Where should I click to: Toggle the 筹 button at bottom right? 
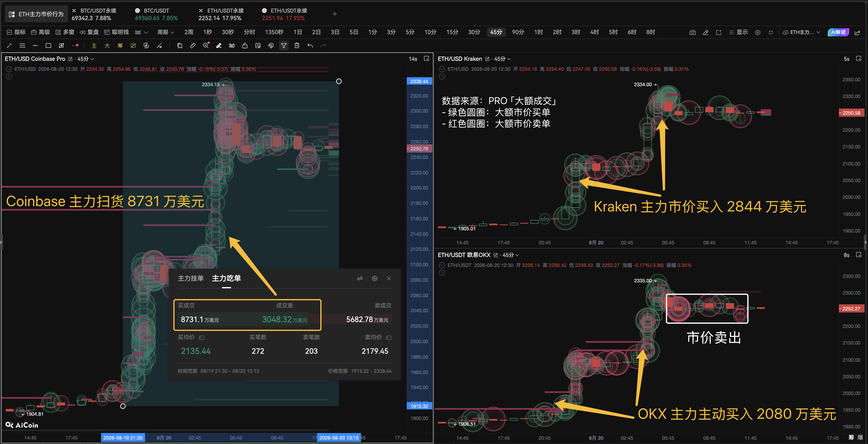click(851, 437)
